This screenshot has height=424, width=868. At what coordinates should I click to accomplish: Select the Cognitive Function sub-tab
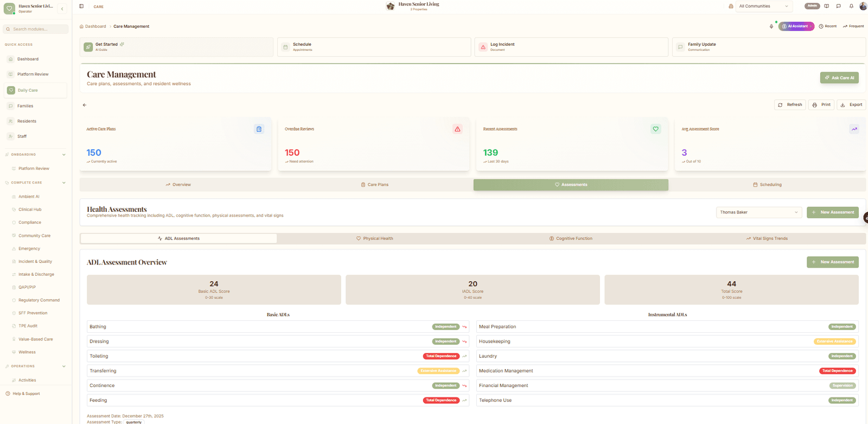point(571,238)
